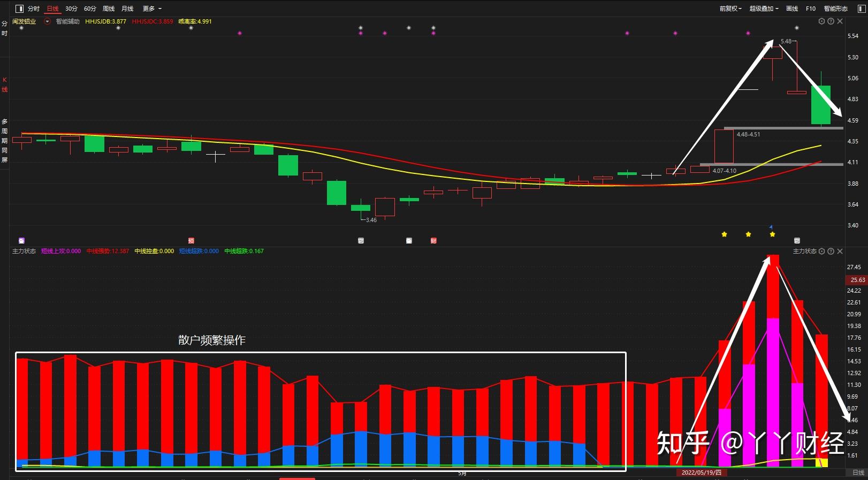Click 短线上攻:0.000 legend
The image size is (868, 480).
tap(61, 251)
